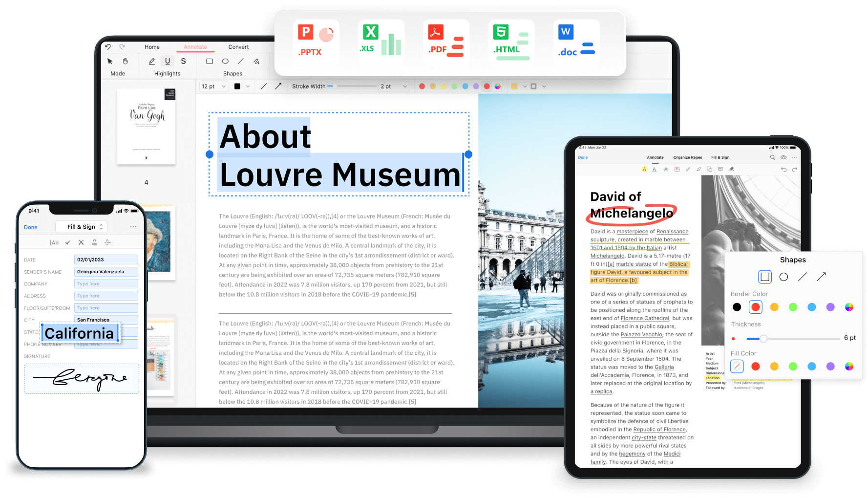Select arrow line style beside color dropdown
The image size is (868, 498).
coord(278,87)
